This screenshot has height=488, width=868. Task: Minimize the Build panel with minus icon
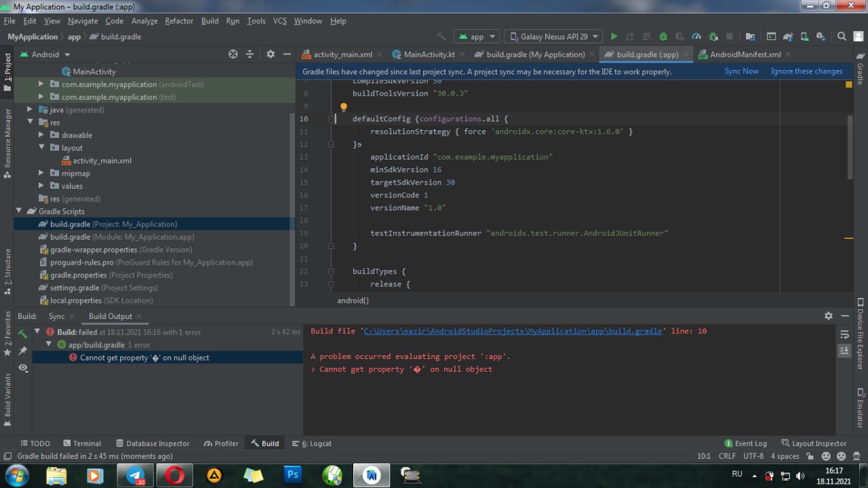coord(845,316)
